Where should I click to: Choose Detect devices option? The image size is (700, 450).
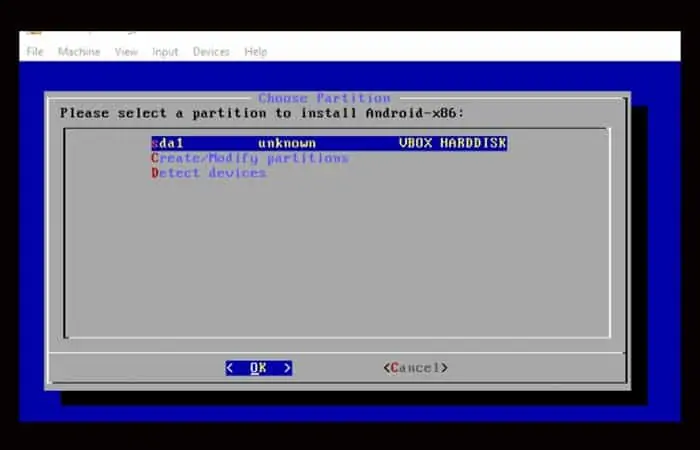tap(208, 173)
